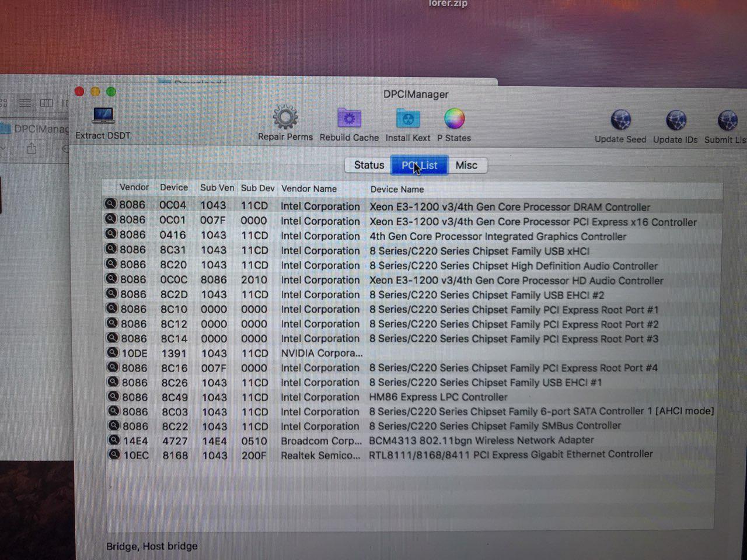Select the 'BCM4313 802.11bgn Wireless Network Adapter' entry
747x560 pixels.
coord(481,440)
